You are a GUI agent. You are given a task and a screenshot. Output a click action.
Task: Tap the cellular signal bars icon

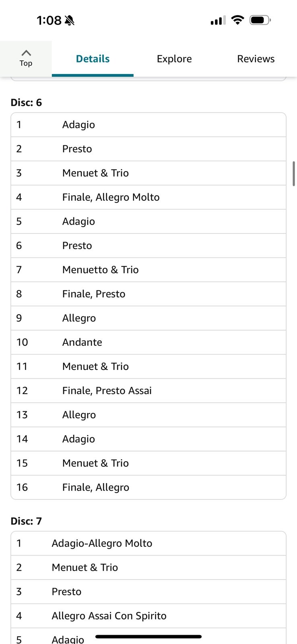pos(218,20)
